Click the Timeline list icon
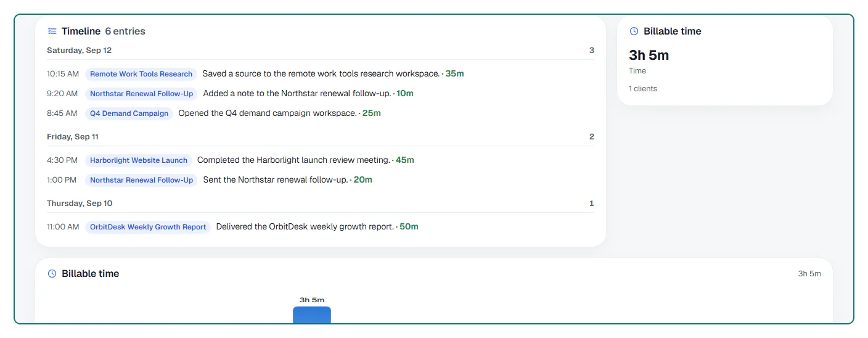The width and height of the screenshot is (868, 338). [52, 31]
